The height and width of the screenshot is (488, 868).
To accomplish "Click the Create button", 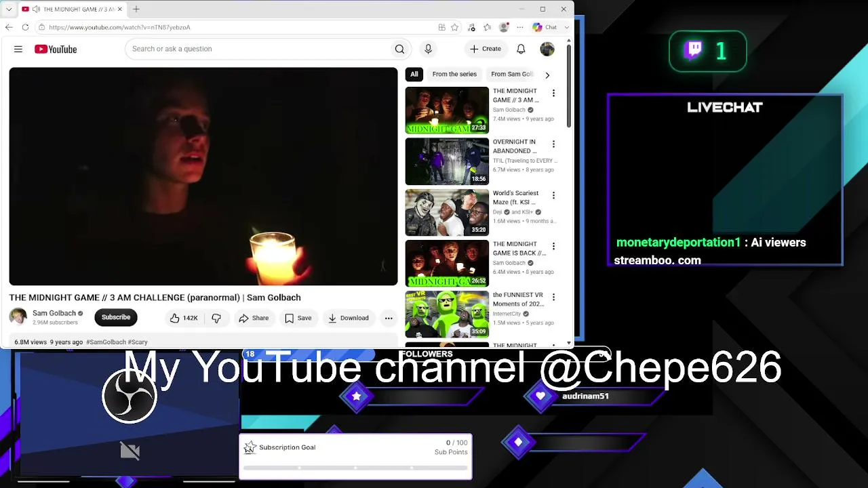I will pyautogui.click(x=486, y=49).
